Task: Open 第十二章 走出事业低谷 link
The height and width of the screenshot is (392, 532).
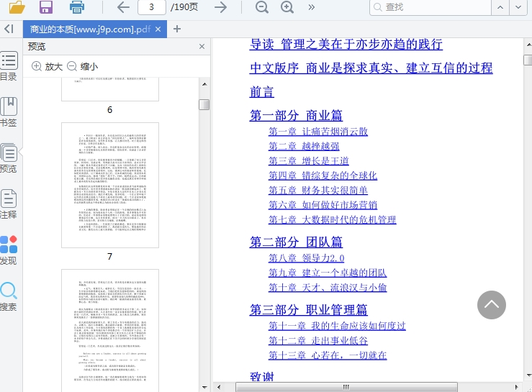Action: (x=318, y=340)
